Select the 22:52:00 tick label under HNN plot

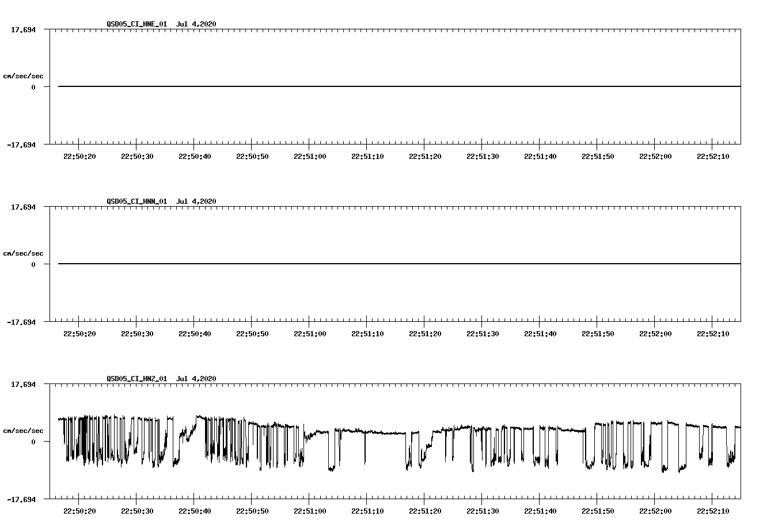tap(655, 334)
